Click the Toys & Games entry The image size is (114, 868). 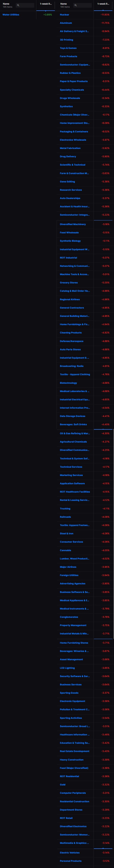click(68, 48)
